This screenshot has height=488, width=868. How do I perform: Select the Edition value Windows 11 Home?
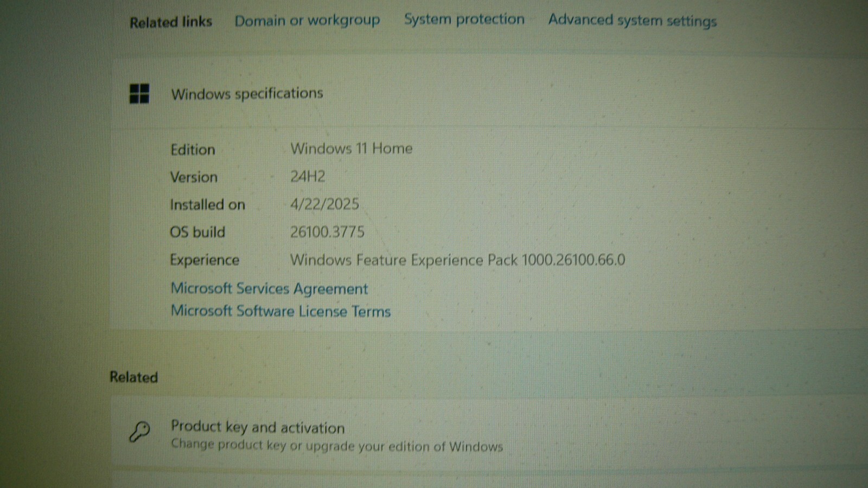point(352,149)
